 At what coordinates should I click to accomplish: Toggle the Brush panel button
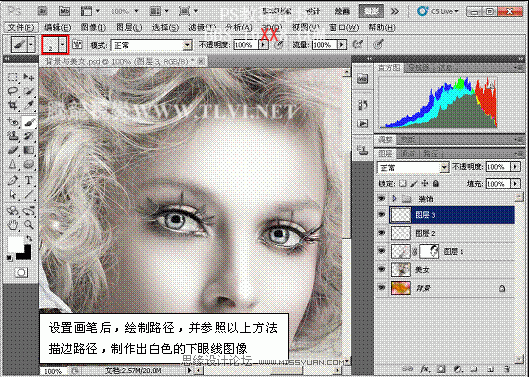[78, 45]
